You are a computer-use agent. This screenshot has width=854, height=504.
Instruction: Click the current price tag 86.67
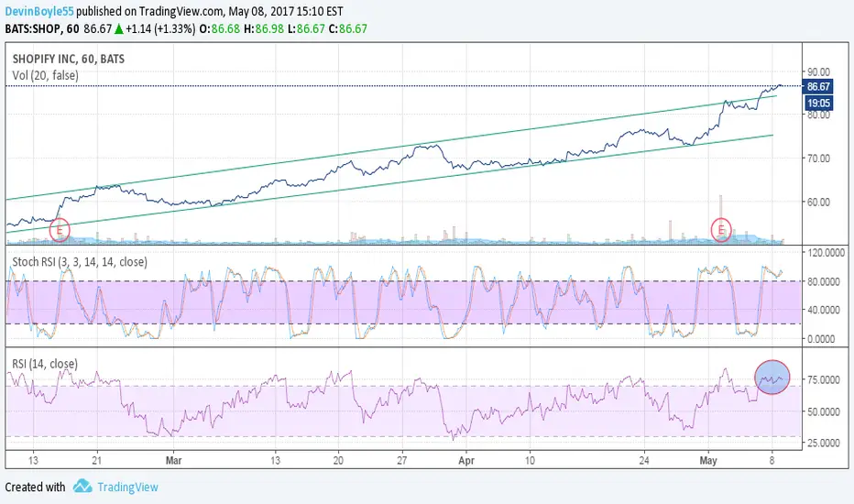[x=818, y=86]
